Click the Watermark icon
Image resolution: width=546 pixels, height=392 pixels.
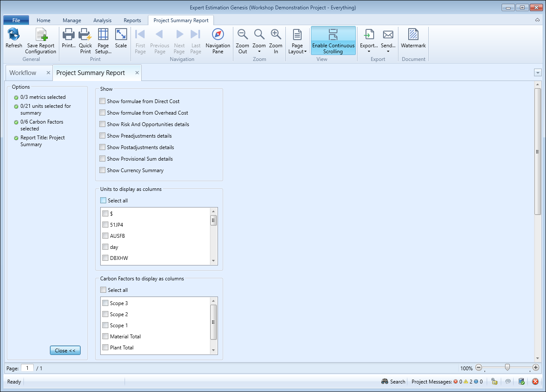[x=413, y=35]
